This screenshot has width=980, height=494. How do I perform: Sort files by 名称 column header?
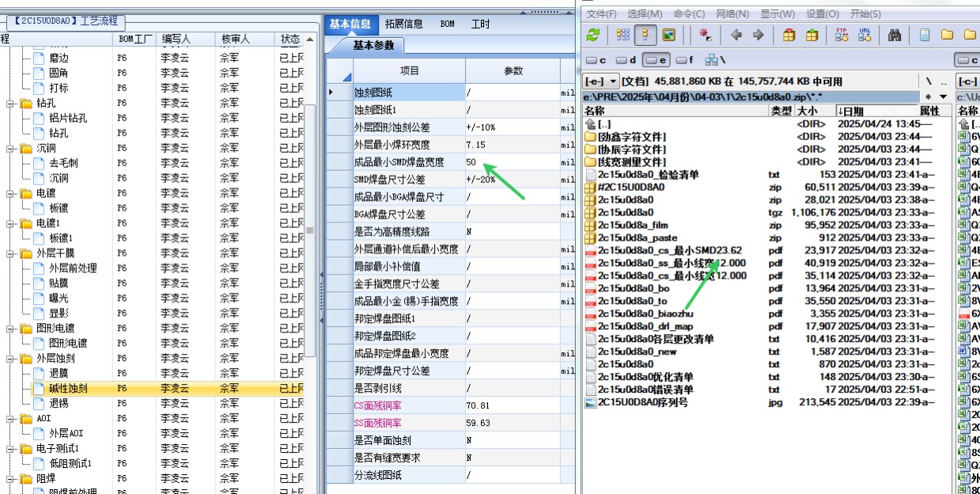click(x=676, y=112)
